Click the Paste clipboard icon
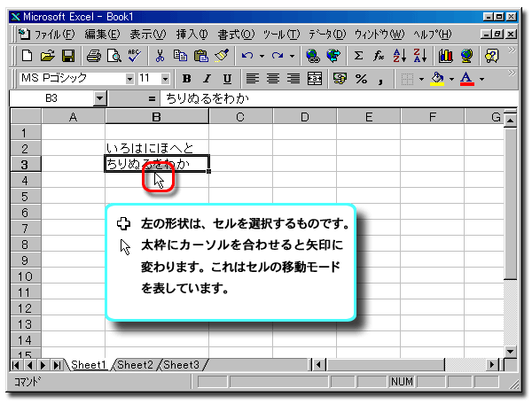The height and width of the screenshot is (404, 532). click(x=201, y=56)
